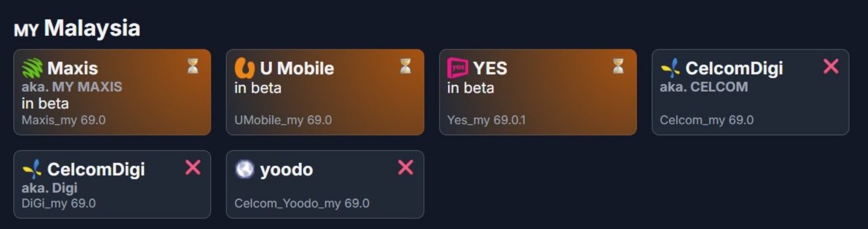Click the hourglass icon on U Mobile card
868x229 pixels.
pos(405,66)
